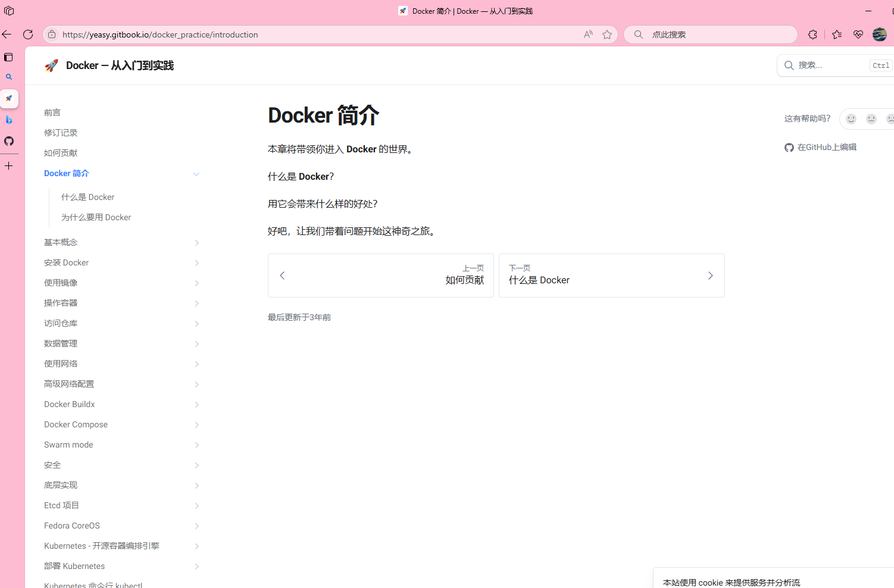Click the rocket logo in GitBook header
This screenshot has width=894, height=588.
tap(51, 65)
